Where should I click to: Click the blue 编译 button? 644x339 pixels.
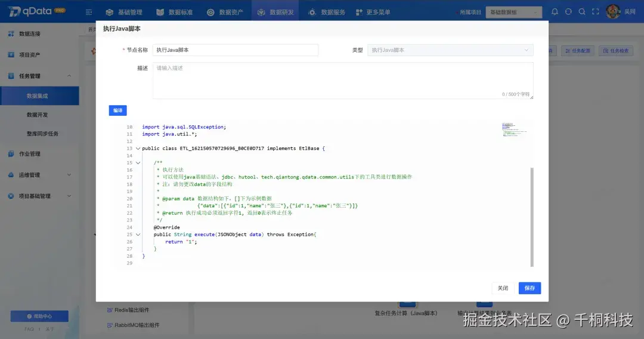click(x=118, y=110)
